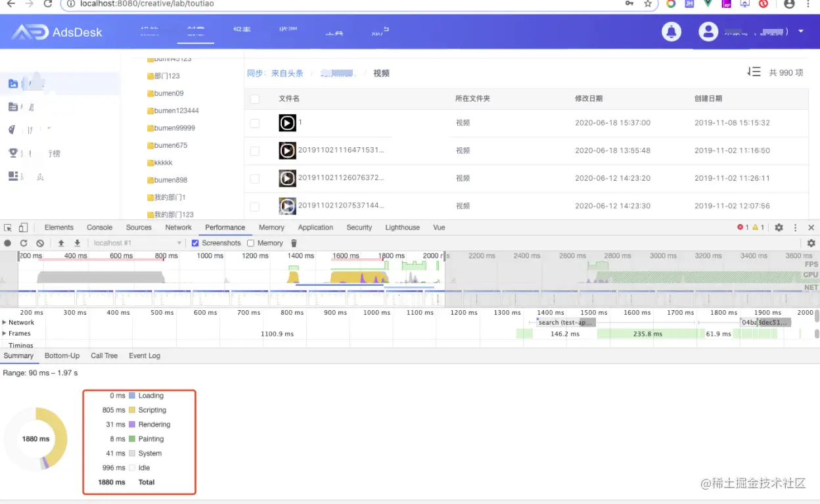Open the Memory tab in DevTools

[271, 227]
